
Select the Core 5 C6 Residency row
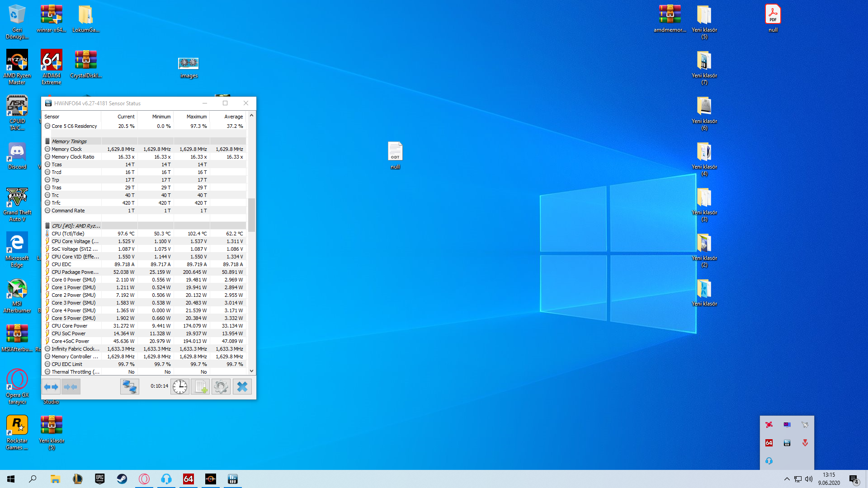click(x=144, y=126)
